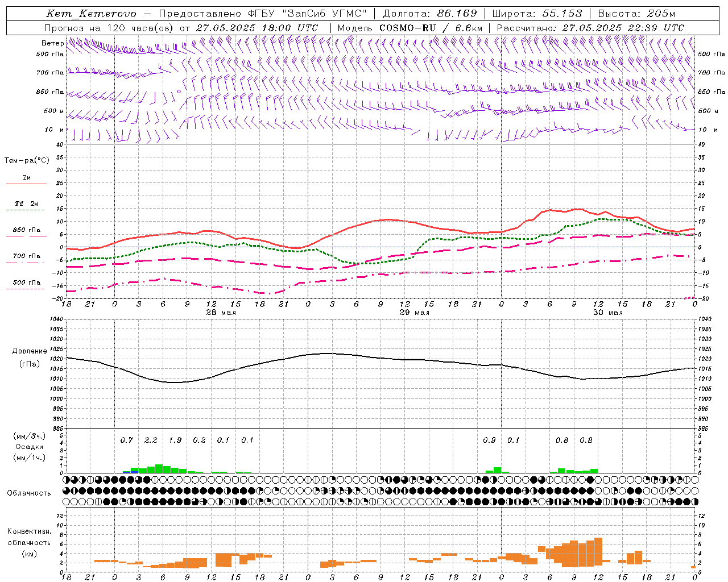Click the '(мм/3ч.)' precipitation unit label

tap(29, 436)
